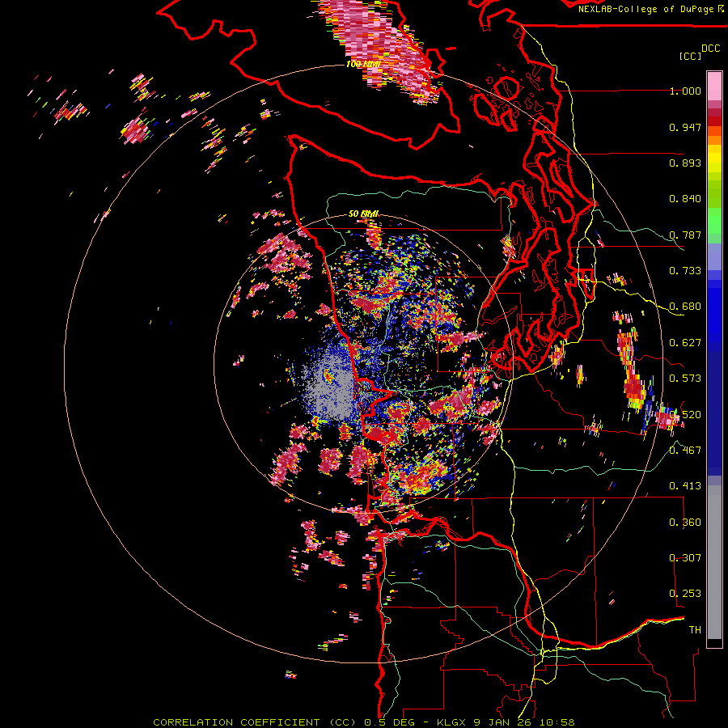
Task: Click the 0.413 legend value
Action: 685,486
